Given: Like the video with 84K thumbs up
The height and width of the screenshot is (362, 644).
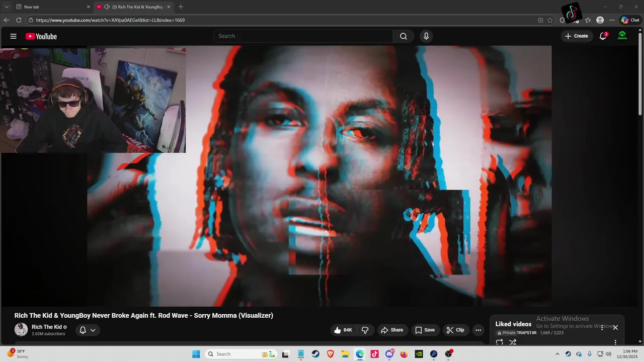Looking at the screenshot, I should coord(343,330).
